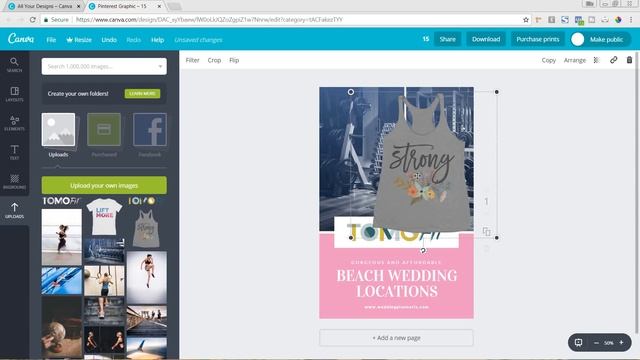This screenshot has width=640, height=360.
Task: Select the Lift More t-shirt thumbnail
Action: coord(104,216)
